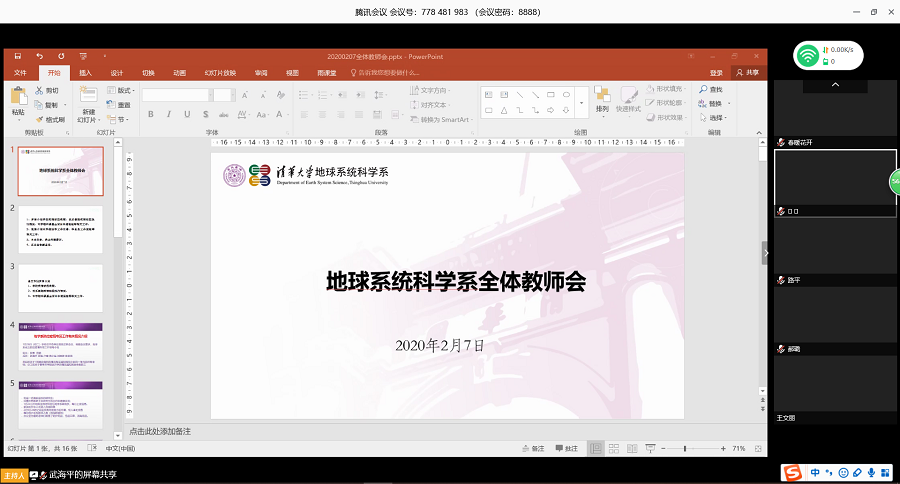Viewport: 900px width, 484px height.
Task: Open the 选择 dropdown in editing group
Action: coord(713,118)
